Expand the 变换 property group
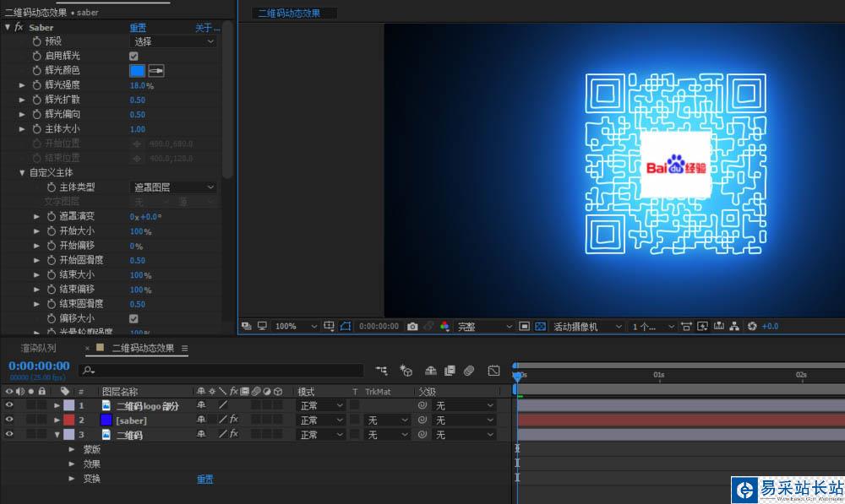The width and height of the screenshot is (845, 504). (72, 479)
